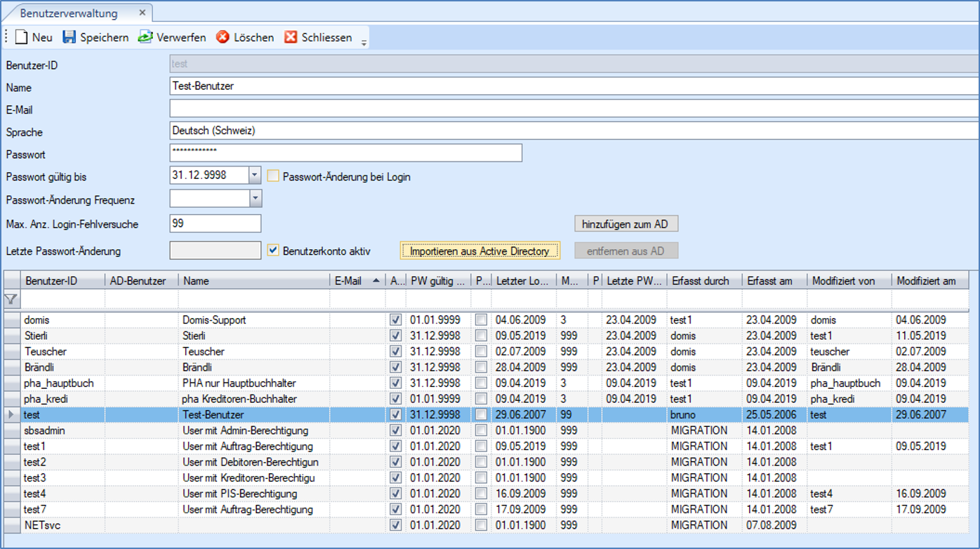Click Importieren aus Active Directory button
This screenshot has width=980, height=549.
(x=480, y=251)
